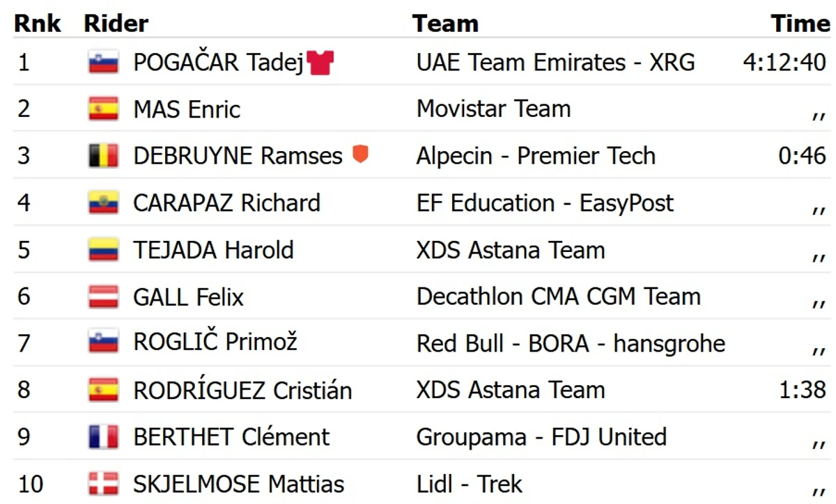Click the French flag next to Berthet
Viewport: 836px width, 504px height.
click(103, 436)
